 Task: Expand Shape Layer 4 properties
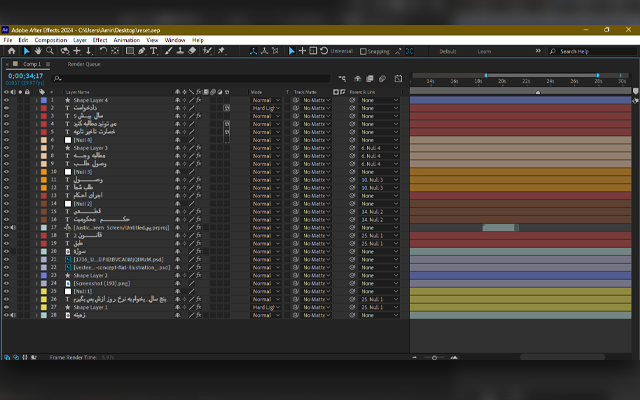pyautogui.click(x=36, y=100)
